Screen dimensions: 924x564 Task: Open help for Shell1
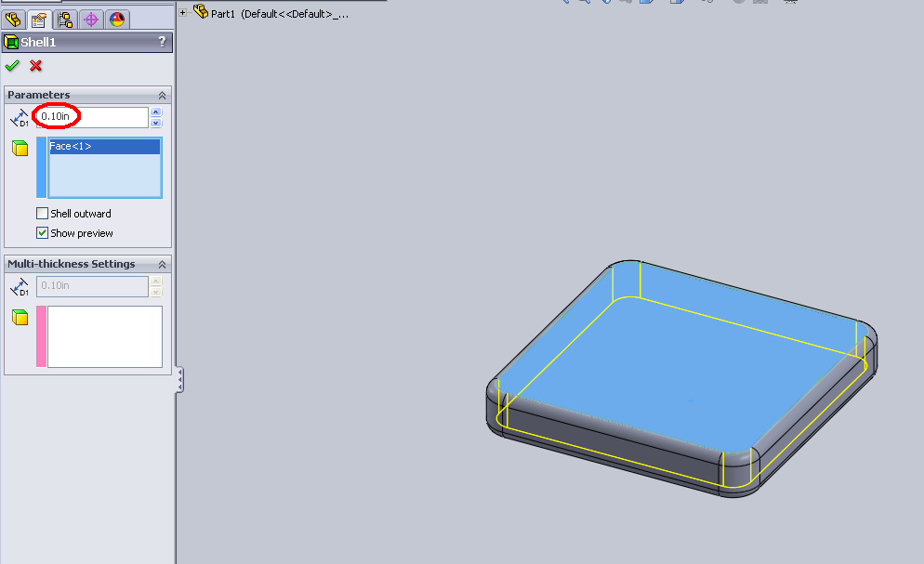pos(162,41)
